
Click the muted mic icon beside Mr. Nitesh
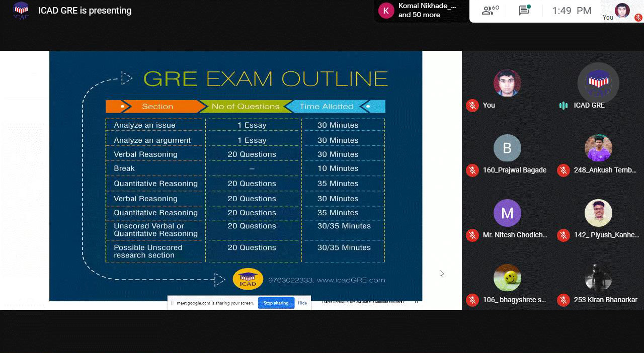pos(472,235)
